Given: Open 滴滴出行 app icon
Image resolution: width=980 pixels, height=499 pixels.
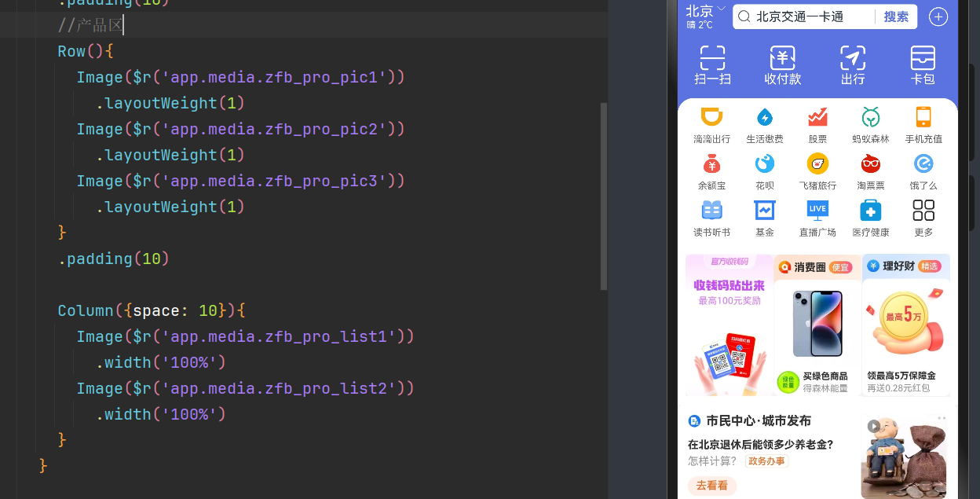Looking at the screenshot, I should tap(711, 117).
